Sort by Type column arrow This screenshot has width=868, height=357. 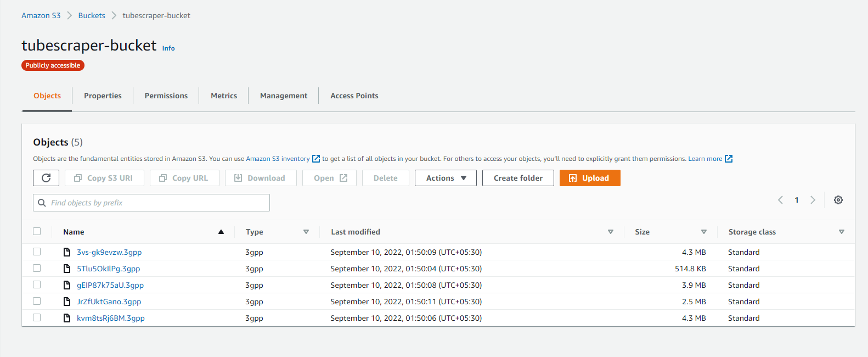pyautogui.click(x=306, y=232)
